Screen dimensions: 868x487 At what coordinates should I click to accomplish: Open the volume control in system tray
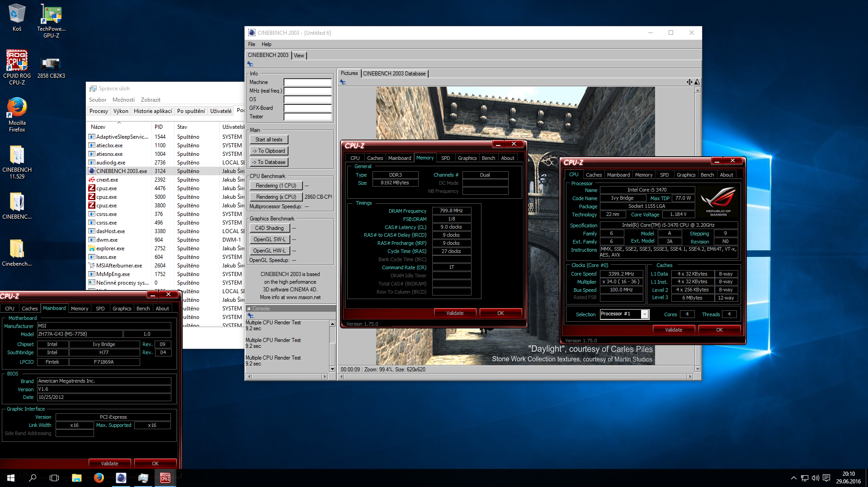(815, 478)
